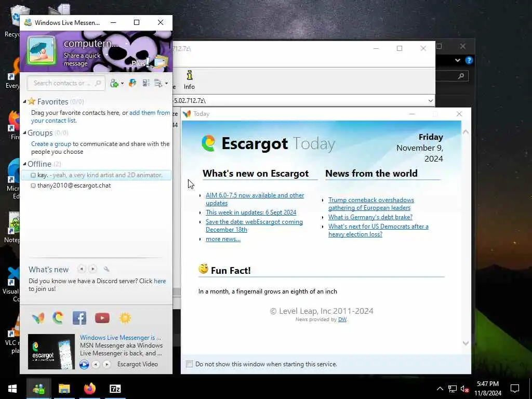This screenshot has width=532, height=399.
Task: Click the Today window scroll down arrow
Action: 466,343
